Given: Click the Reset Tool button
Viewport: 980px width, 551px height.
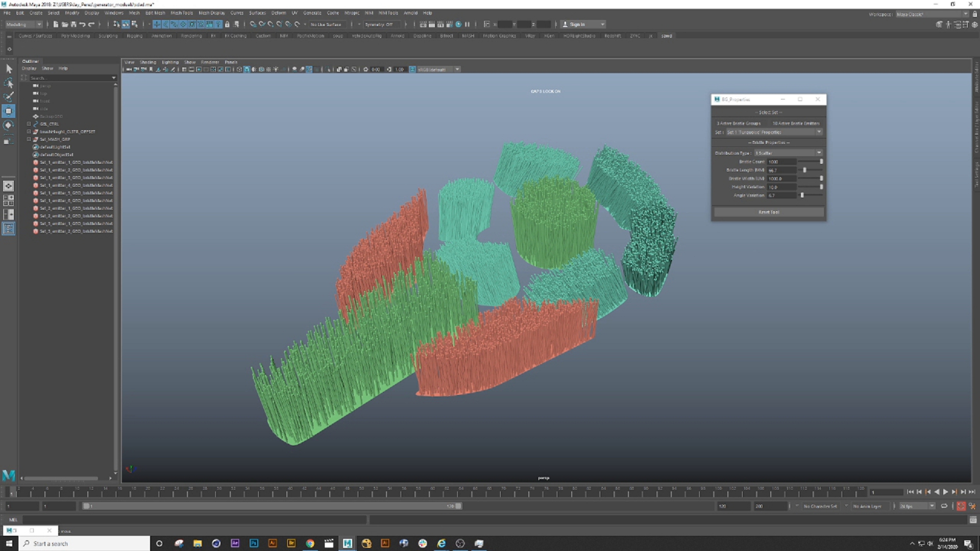Looking at the screenshot, I should coord(768,212).
